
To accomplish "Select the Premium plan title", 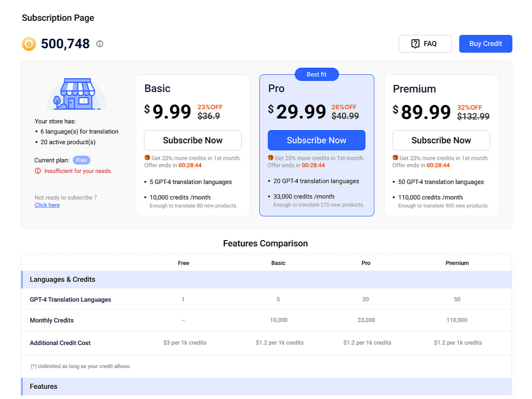I will [414, 89].
